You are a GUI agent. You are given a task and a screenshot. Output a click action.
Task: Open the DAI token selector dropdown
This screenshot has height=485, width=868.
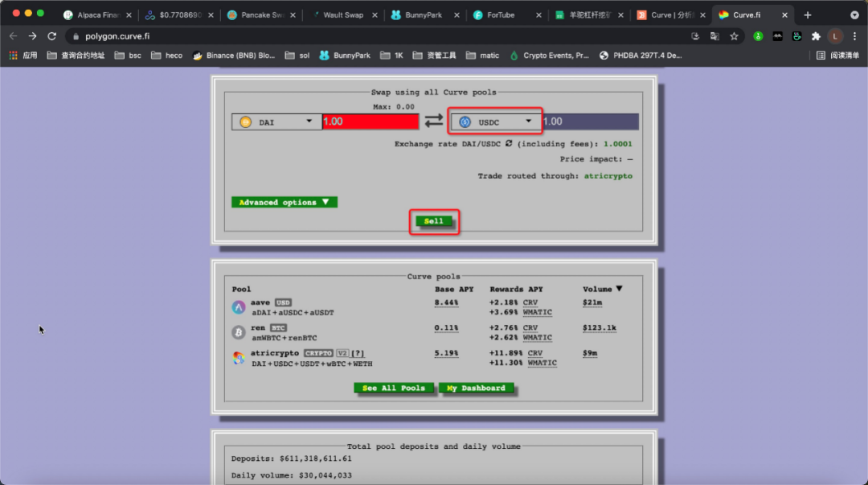[x=309, y=121]
